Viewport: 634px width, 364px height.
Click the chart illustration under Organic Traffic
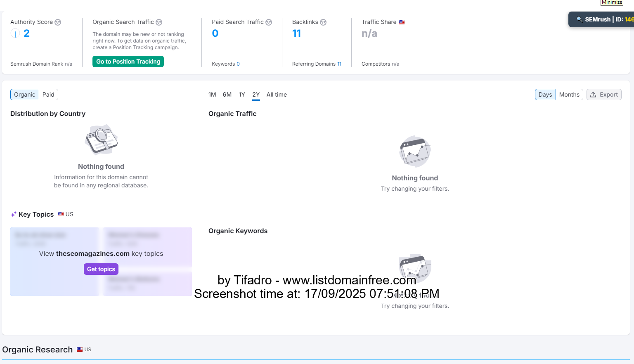415,151
